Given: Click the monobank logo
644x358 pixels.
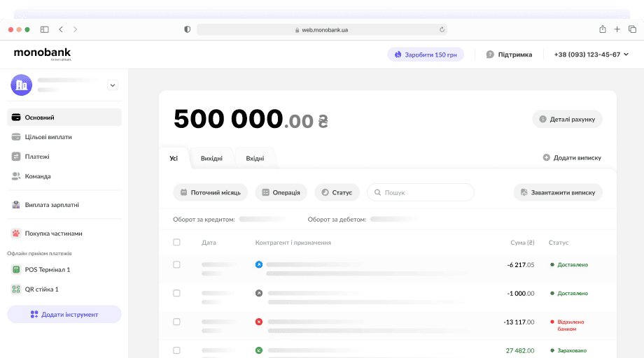Looking at the screenshot, I should click(x=42, y=53).
